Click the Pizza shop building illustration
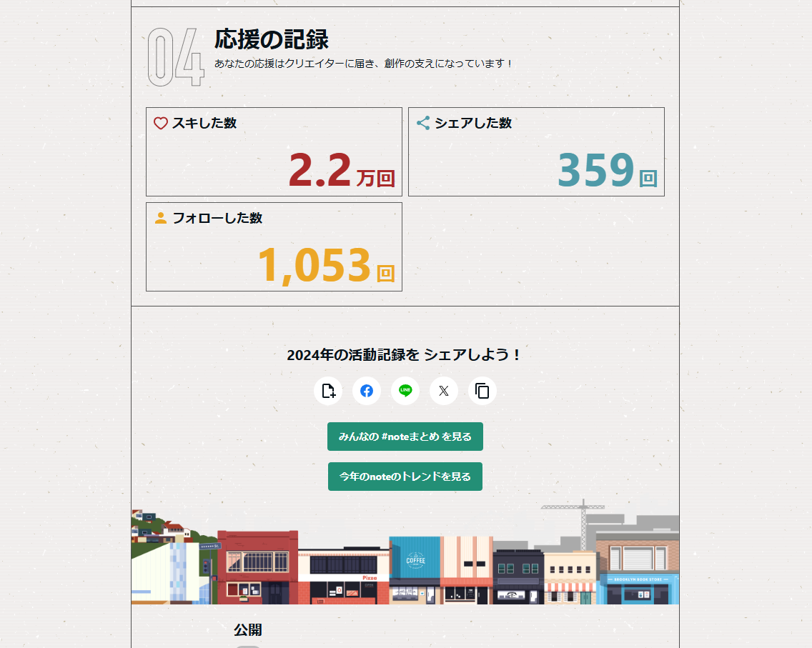The image size is (812, 648). tap(344, 577)
